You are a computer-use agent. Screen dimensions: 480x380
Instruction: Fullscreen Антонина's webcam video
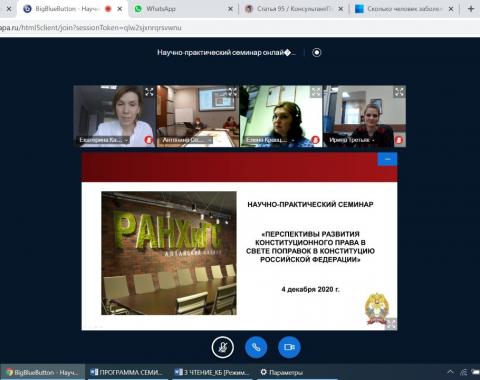pyautogui.click(x=232, y=92)
